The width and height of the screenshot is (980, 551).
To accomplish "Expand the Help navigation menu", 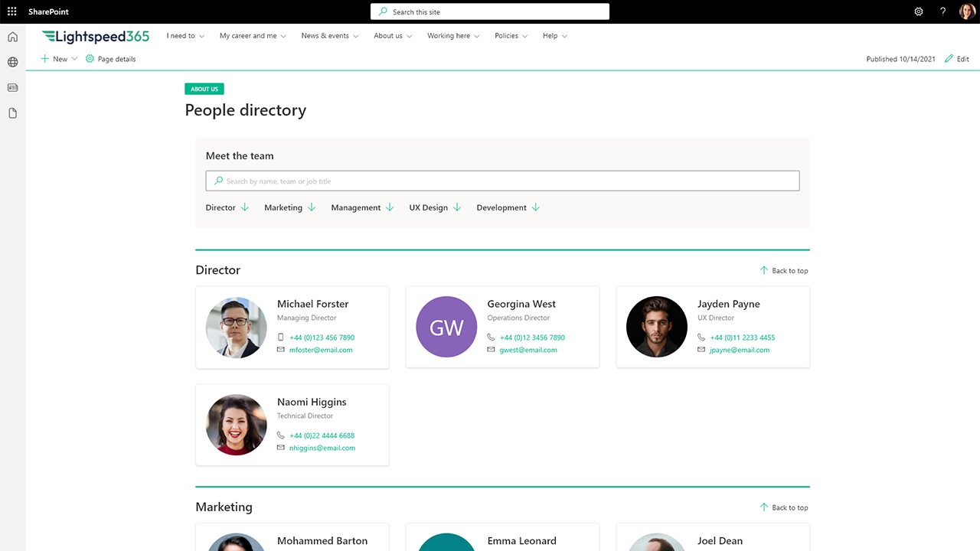I will coord(555,36).
